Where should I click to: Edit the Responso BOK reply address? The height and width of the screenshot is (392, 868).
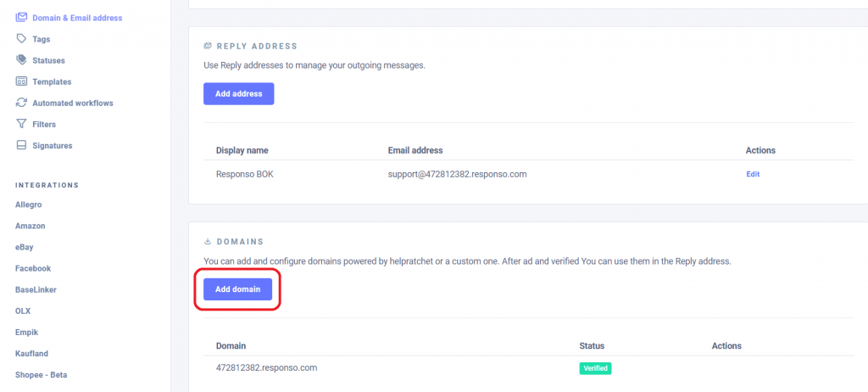coord(753,174)
